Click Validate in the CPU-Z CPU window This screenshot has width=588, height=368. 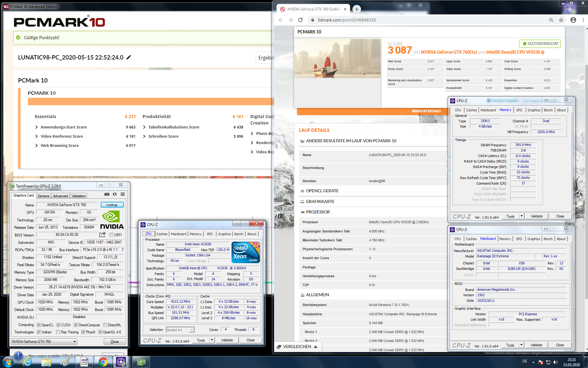[227, 340]
